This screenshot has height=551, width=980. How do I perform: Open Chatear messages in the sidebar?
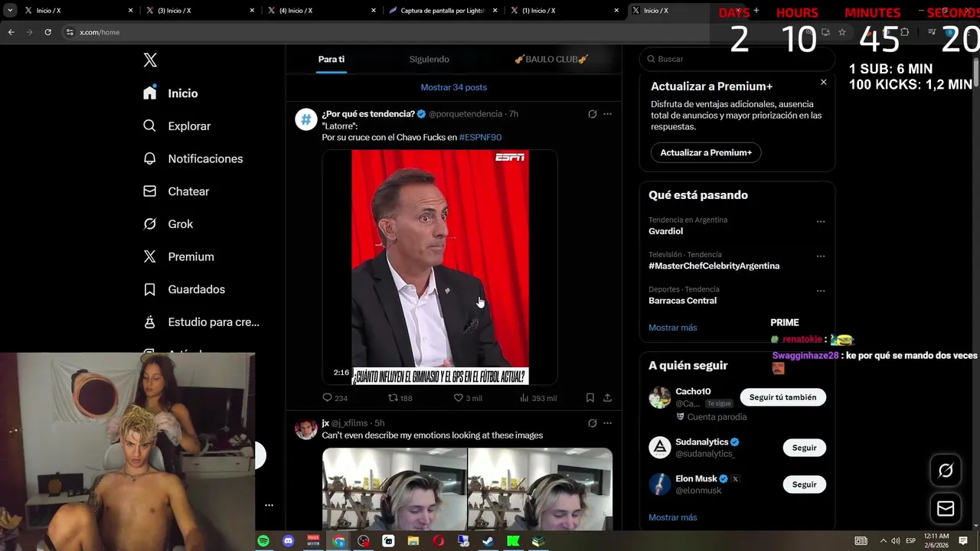(176, 191)
